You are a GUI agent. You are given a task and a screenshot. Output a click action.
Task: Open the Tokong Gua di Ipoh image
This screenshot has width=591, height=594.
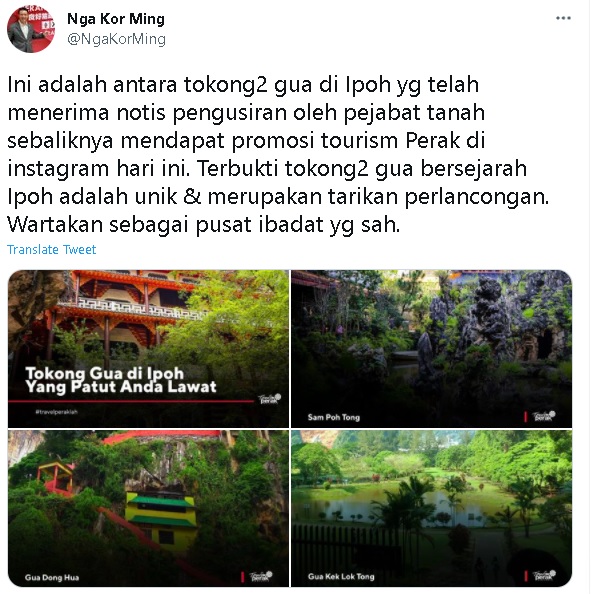click(x=148, y=349)
